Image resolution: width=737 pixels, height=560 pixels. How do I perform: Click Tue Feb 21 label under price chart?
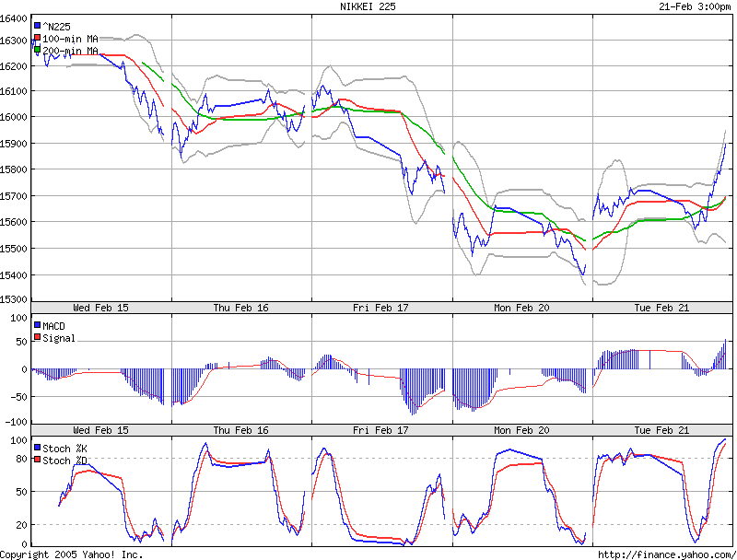(661, 308)
